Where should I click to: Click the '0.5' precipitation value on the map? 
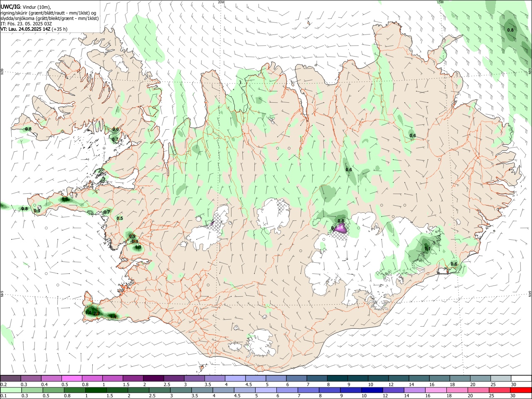(120, 218)
